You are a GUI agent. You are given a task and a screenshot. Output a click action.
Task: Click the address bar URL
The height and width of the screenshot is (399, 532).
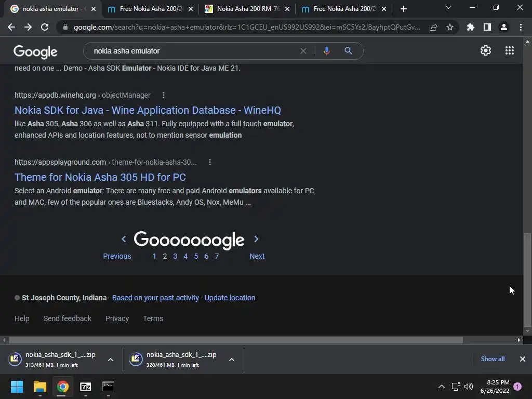click(x=247, y=27)
